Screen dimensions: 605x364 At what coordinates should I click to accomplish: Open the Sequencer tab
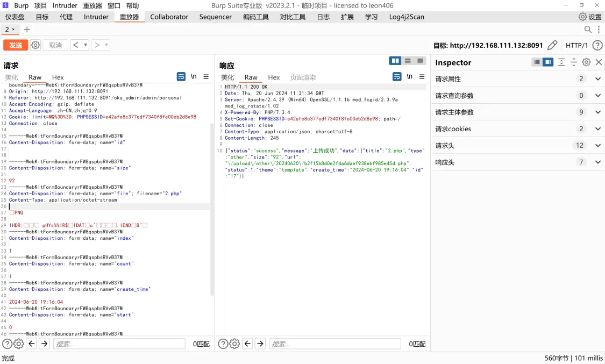215,17
